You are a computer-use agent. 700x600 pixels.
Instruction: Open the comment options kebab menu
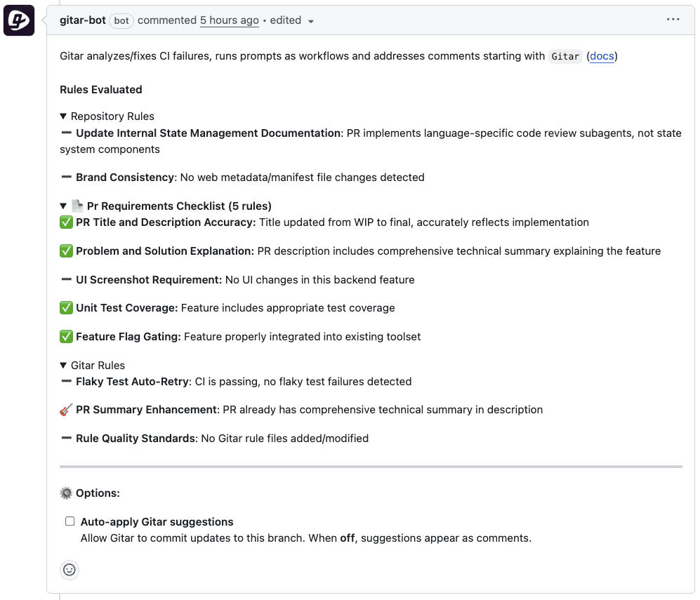pos(673,19)
